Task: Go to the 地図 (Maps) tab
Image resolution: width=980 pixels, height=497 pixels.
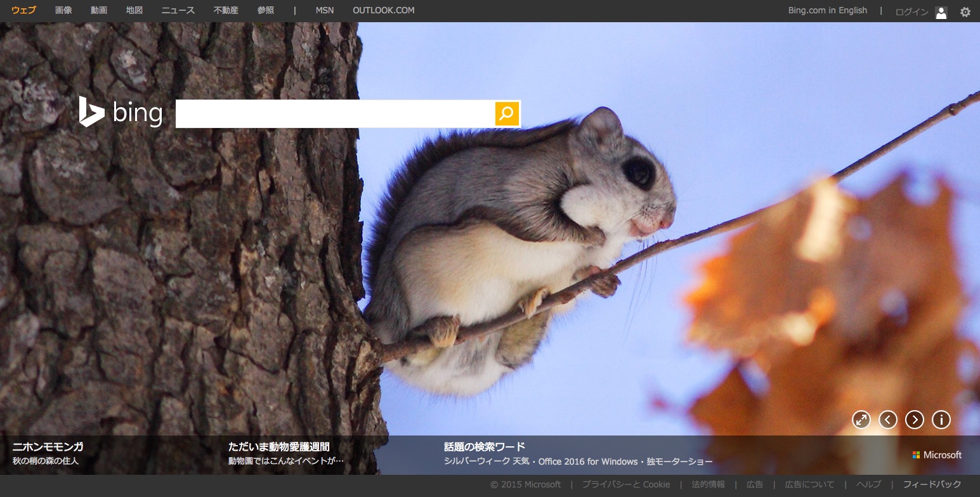Action: 134,11
